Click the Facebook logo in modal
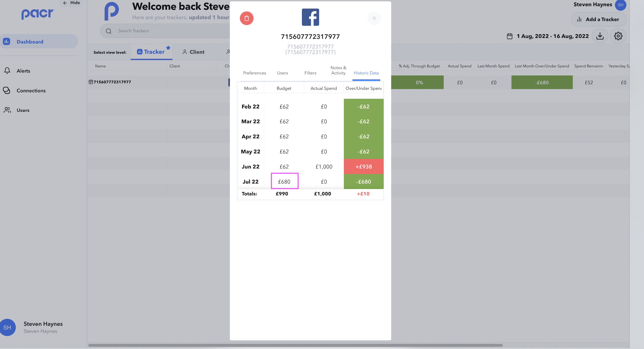 click(x=310, y=17)
